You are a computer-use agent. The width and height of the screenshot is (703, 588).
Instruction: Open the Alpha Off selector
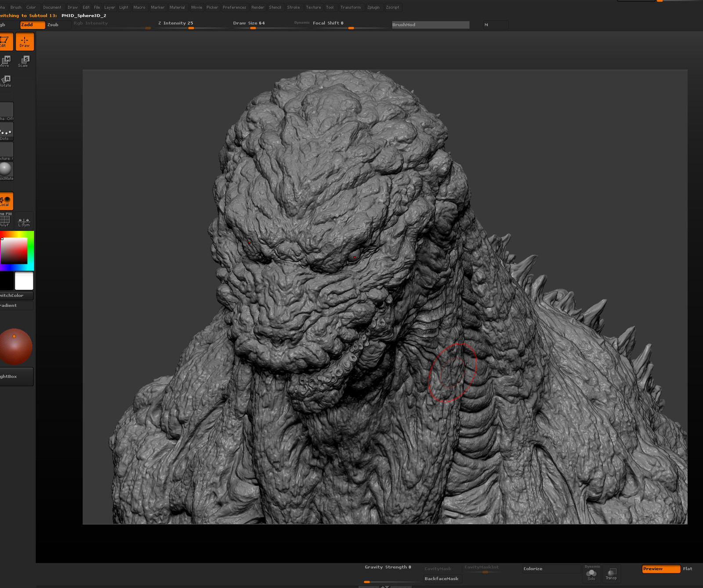coord(6,112)
